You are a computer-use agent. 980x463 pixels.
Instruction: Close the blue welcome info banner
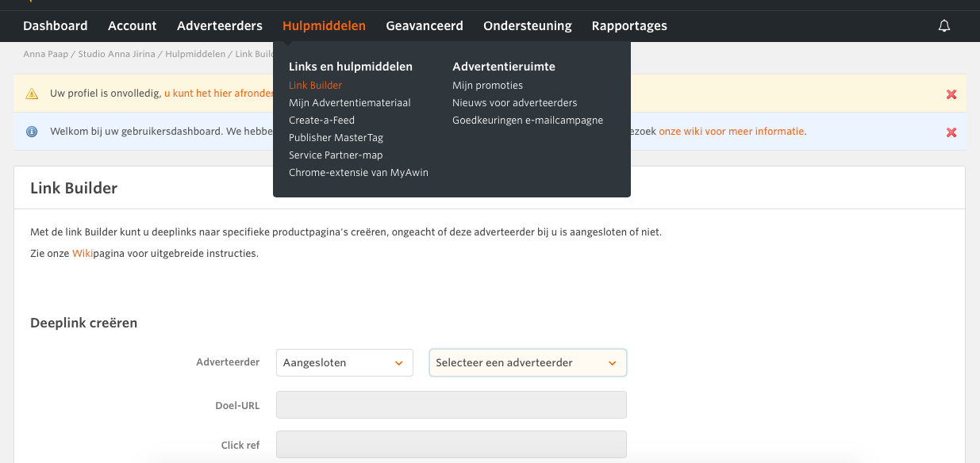(x=951, y=132)
